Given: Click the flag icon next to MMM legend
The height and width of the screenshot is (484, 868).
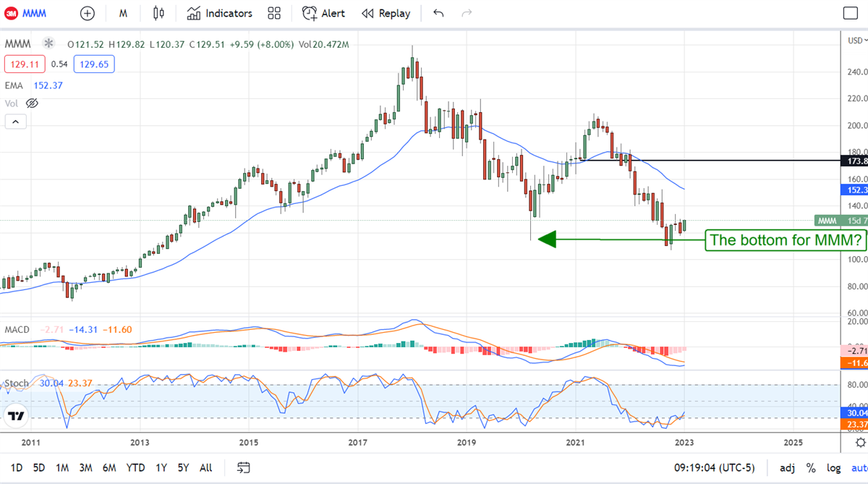Looking at the screenshot, I should pyautogui.click(x=48, y=44).
